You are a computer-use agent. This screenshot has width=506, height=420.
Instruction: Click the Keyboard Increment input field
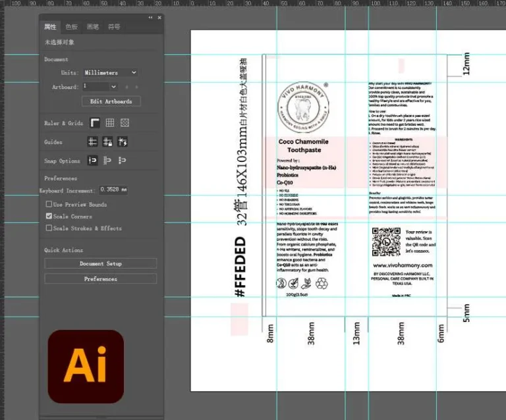pos(113,190)
